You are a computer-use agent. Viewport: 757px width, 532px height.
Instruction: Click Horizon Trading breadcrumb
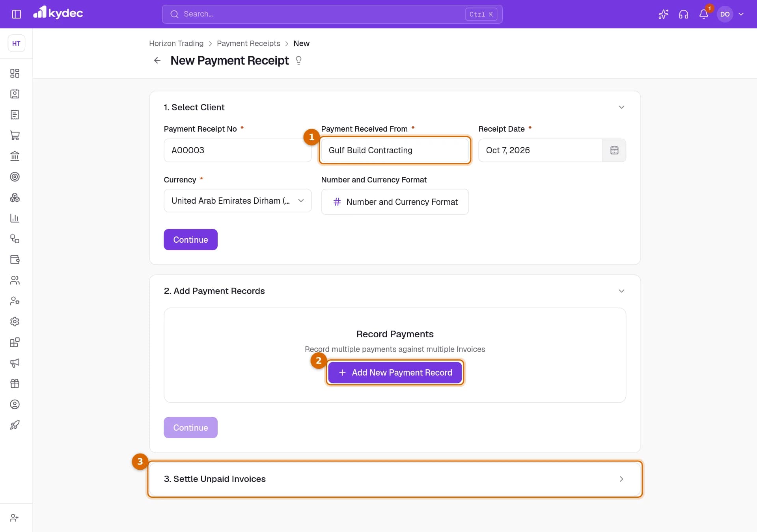[x=176, y=43]
